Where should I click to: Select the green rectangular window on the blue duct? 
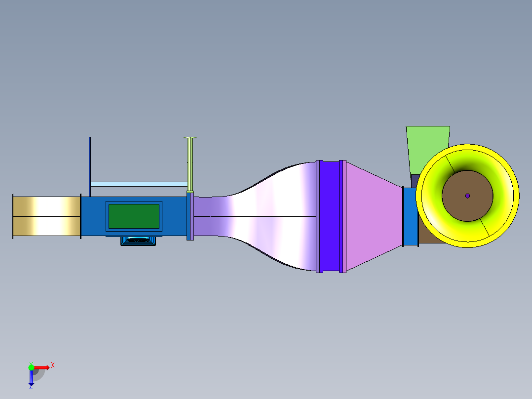[134, 216]
